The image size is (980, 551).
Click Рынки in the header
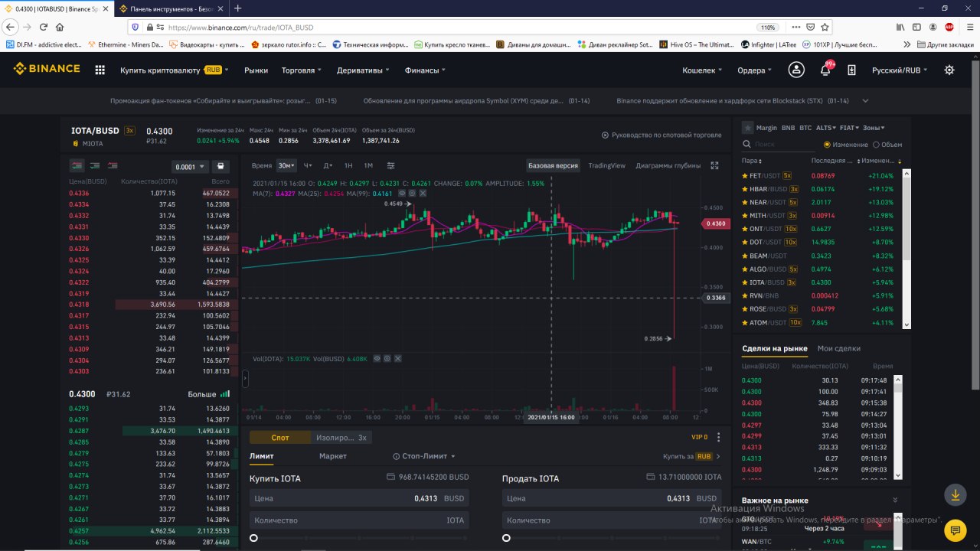[x=256, y=70]
